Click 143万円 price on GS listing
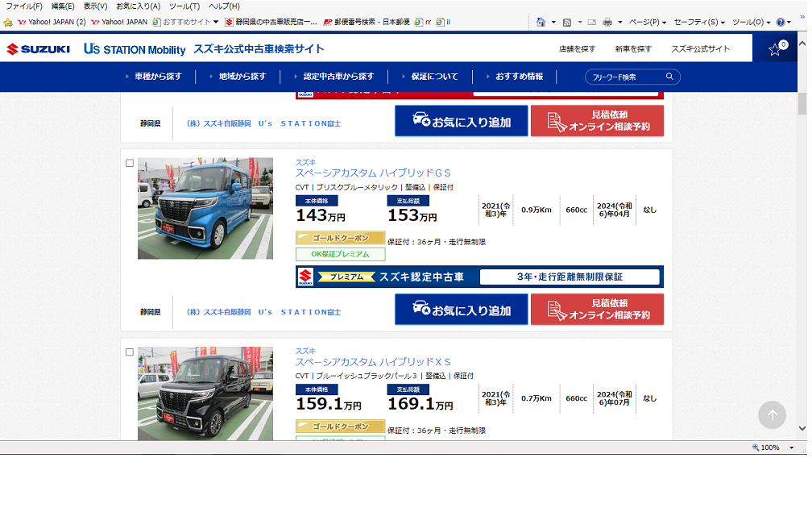Image resolution: width=812 pixels, height=508 pixels. pos(321,215)
